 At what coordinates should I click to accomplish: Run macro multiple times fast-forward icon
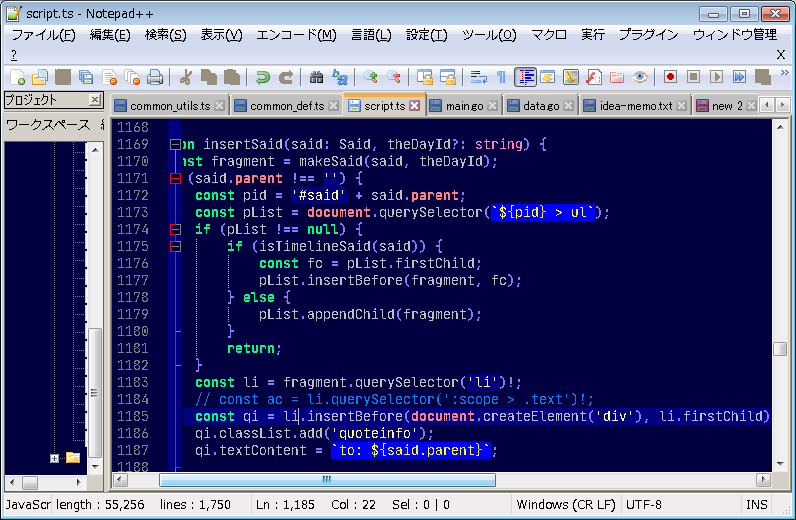739,77
